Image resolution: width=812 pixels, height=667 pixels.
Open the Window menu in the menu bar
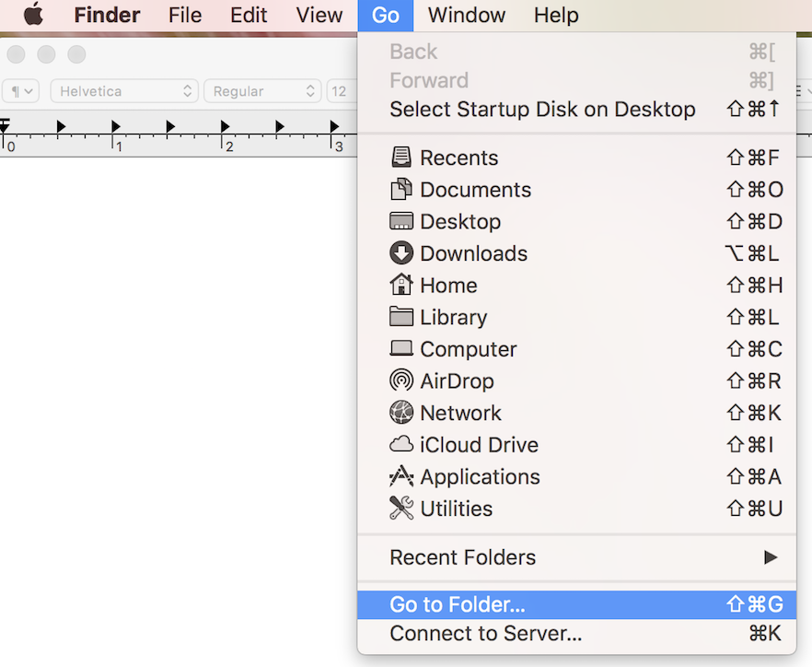tap(465, 16)
